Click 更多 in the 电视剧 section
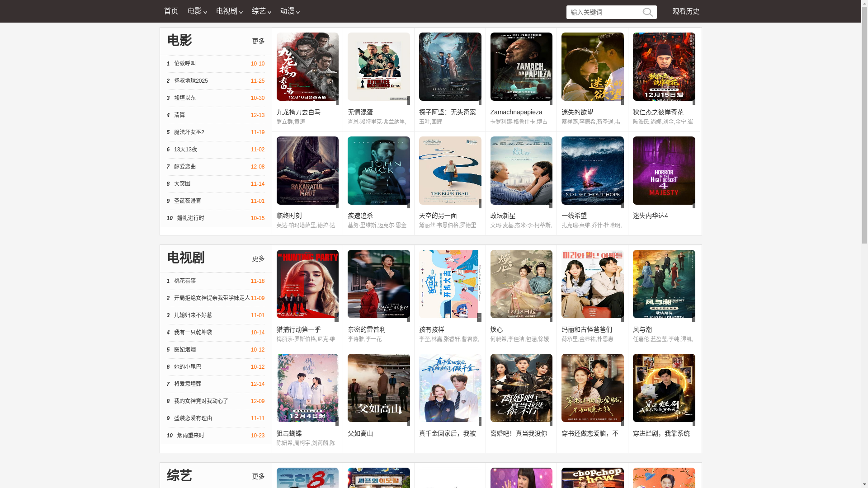Image resolution: width=868 pixels, height=488 pixels. [258, 258]
